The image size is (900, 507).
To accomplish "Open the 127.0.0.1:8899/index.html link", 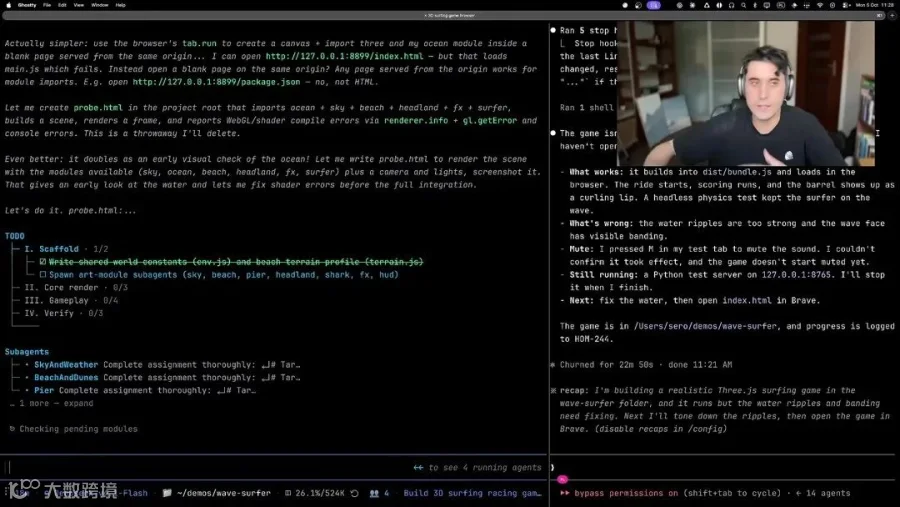I will click(x=344, y=56).
